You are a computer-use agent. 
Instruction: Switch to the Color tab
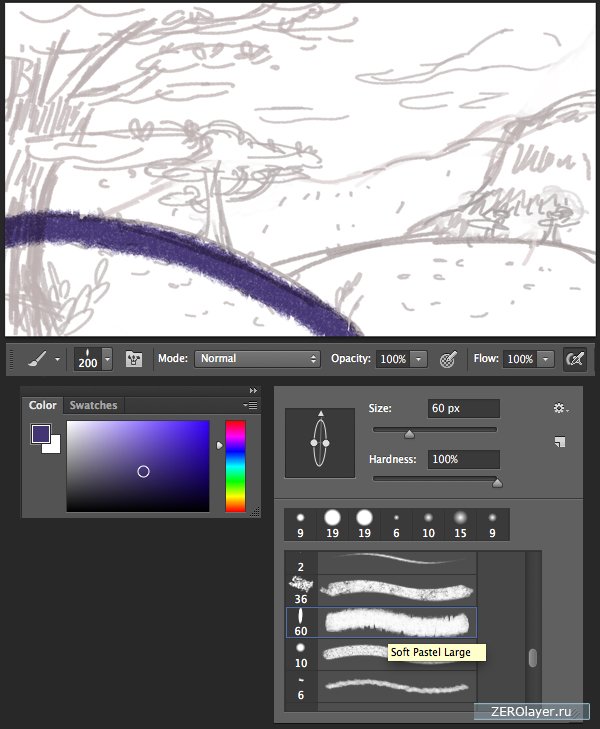click(x=42, y=405)
